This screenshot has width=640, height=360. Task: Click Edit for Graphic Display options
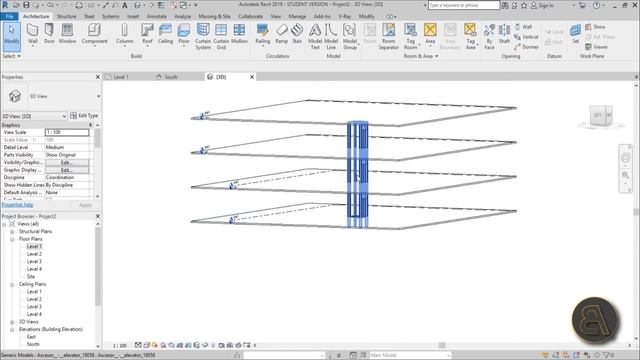click(x=67, y=170)
